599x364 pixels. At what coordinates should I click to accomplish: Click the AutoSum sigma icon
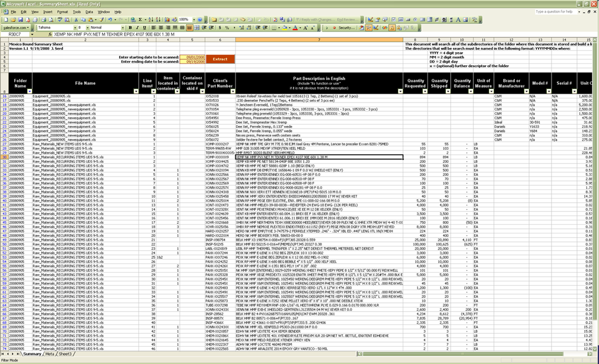coord(140,20)
